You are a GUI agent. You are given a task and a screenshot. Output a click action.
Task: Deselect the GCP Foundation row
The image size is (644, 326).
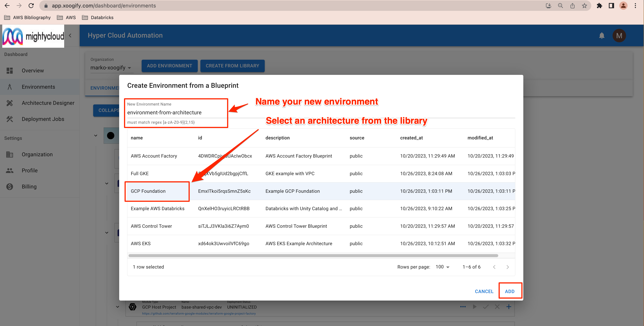pos(148,191)
